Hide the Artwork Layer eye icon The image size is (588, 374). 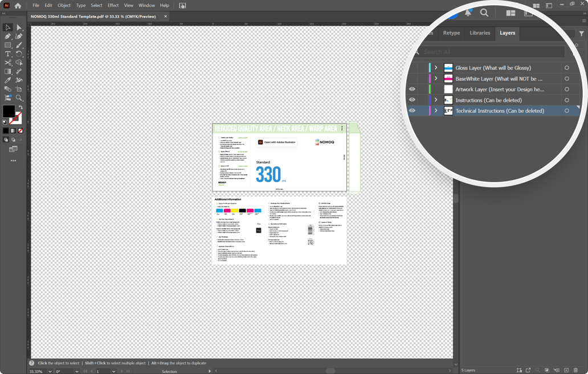pos(412,89)
